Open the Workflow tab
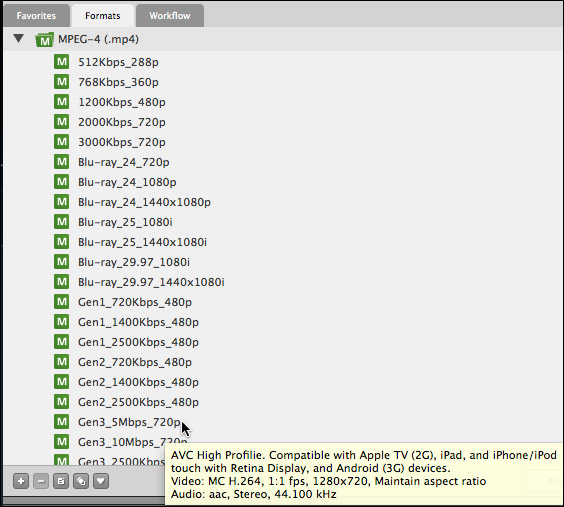Image resolution: width=564 pixels, height=507 pixels. click(170, 16)
